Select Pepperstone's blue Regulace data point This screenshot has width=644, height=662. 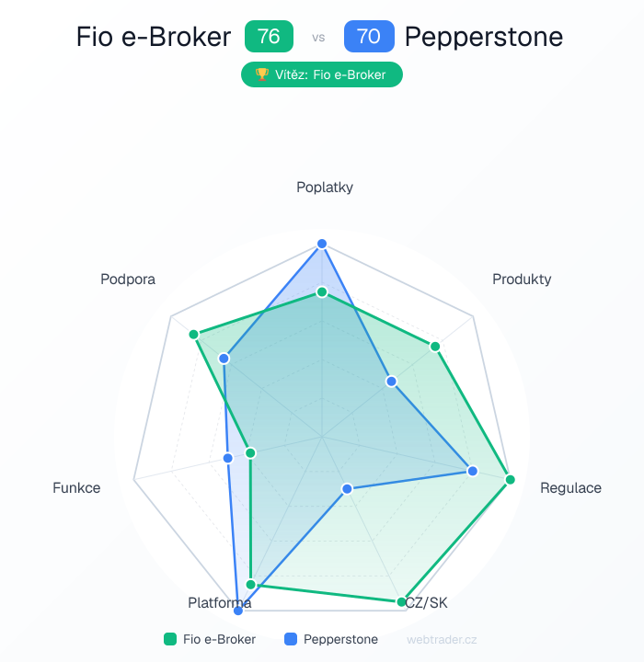[472, 471]
